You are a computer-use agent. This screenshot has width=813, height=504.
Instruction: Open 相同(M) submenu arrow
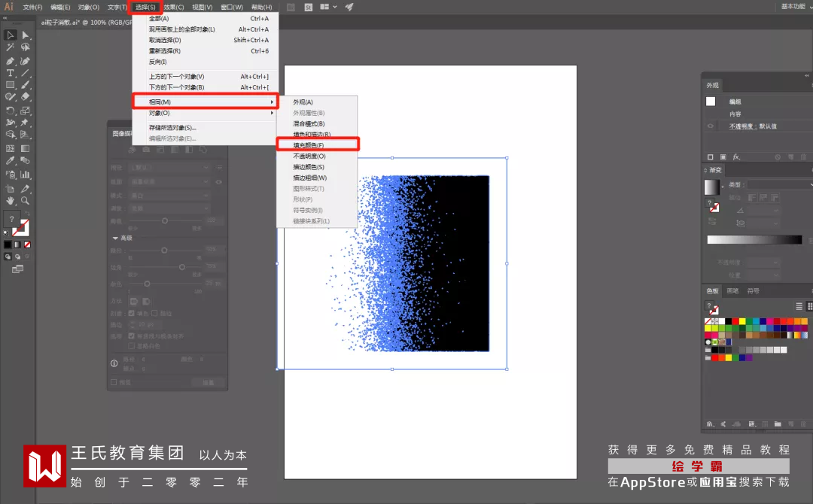pos(272,102)
